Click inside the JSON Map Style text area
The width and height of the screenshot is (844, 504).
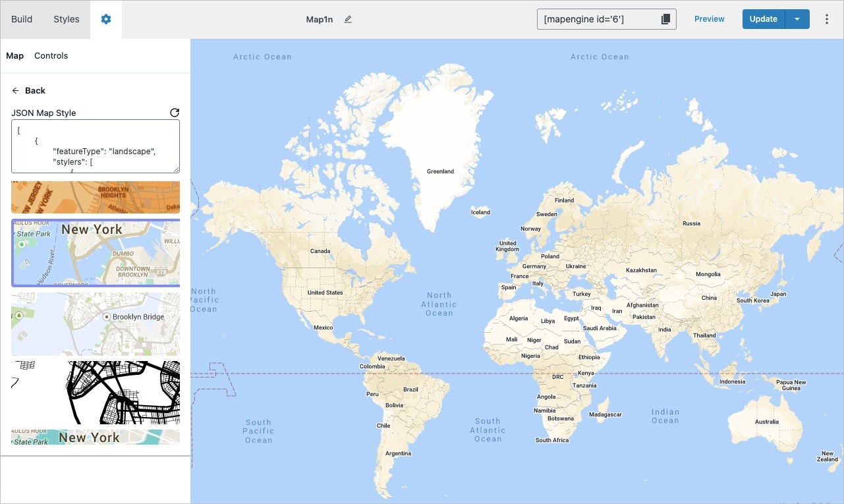[95, 144]
